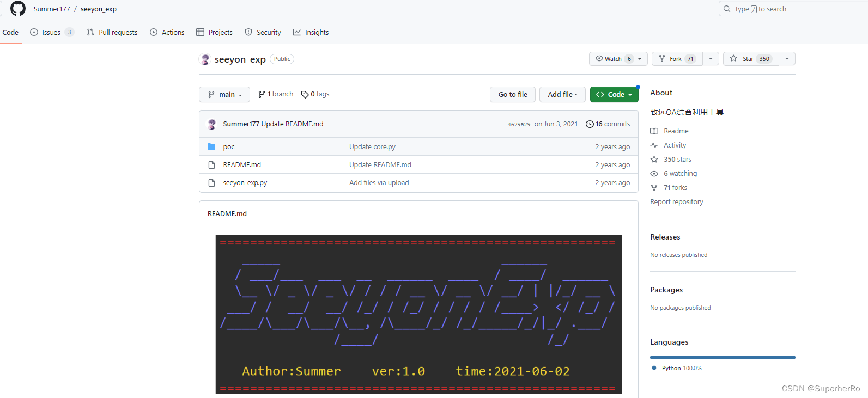Screen dimensions: 868x398
Task: View the 1 branch link
Action: 276,94
